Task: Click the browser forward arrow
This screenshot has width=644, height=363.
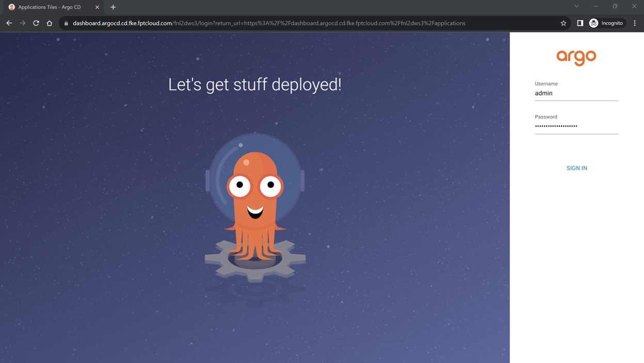Action: [x=22, y=23]
